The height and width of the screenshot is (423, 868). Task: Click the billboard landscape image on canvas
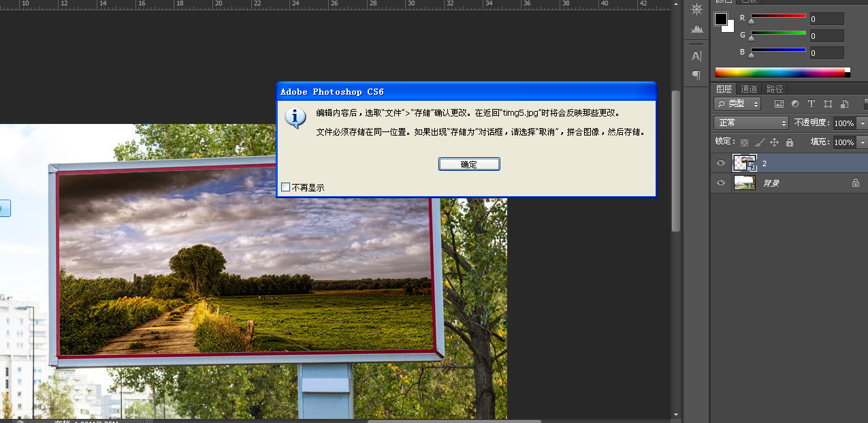tap(246, 262)
